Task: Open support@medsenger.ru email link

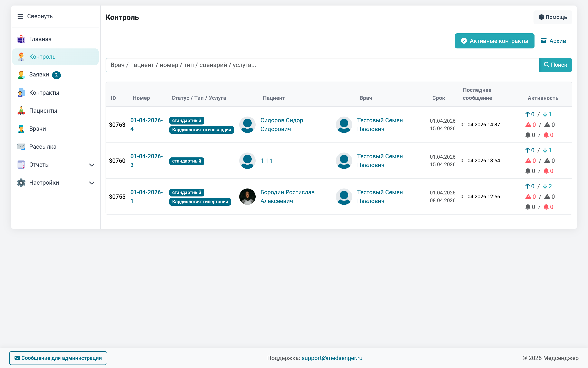Action: tap(332, 358)
